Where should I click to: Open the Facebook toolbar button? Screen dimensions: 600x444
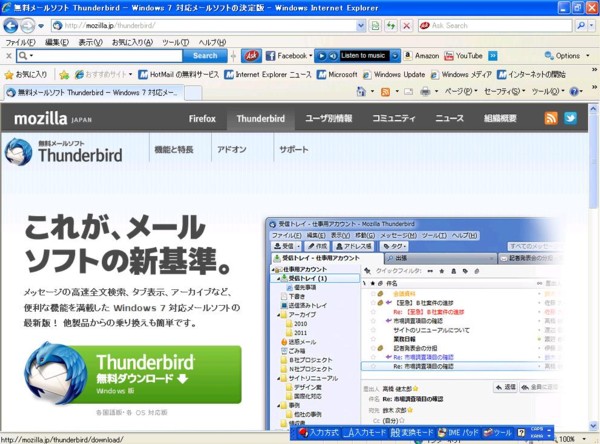tap(289, 56)
